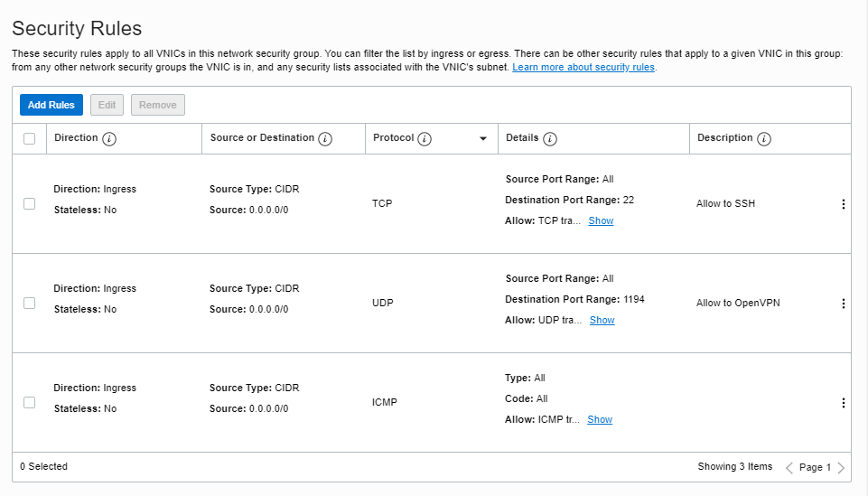Click the Source or Destination info icon
This screenshot has width=868, height=496.
coord(325,139)
